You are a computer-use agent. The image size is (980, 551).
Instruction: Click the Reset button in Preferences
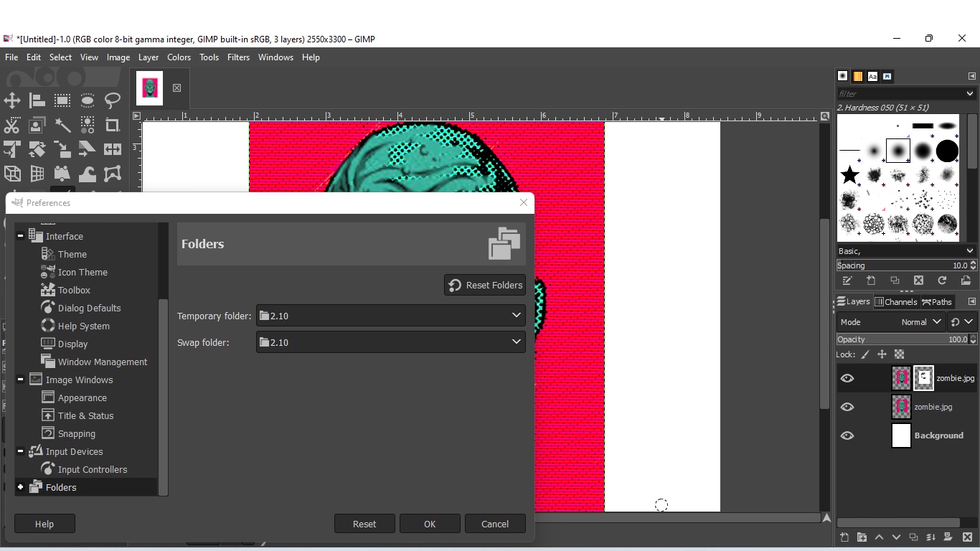[x=364, y=524]
